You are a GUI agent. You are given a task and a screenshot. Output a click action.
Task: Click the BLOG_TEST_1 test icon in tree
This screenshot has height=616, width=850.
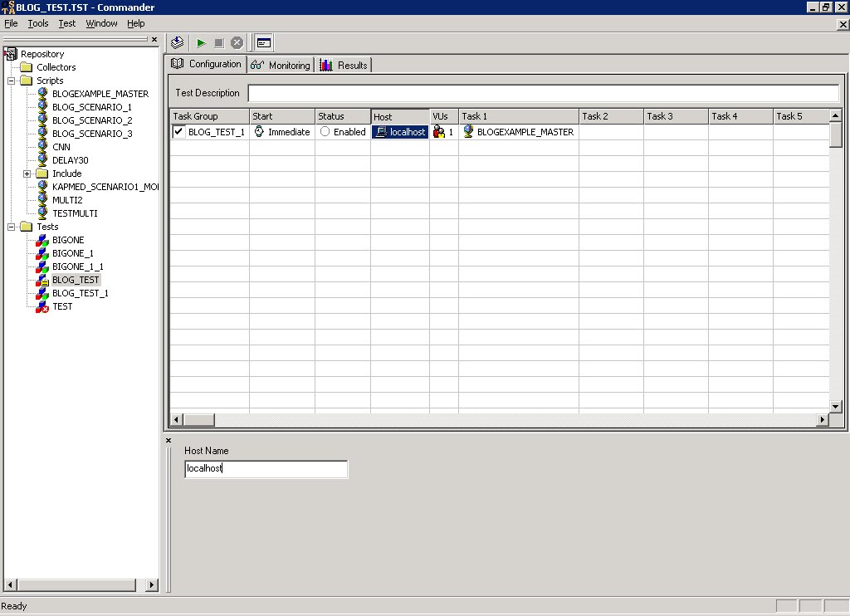(x=42, y=293)
